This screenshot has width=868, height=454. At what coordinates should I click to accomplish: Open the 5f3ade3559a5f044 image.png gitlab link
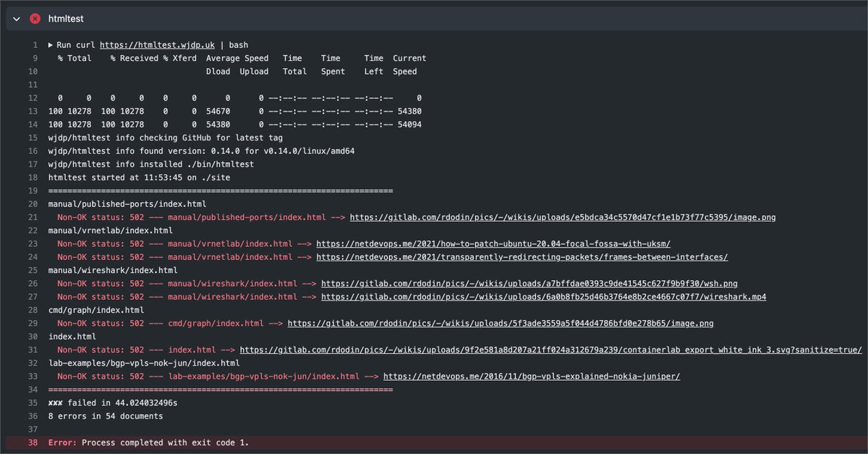(x=501, y=324)
